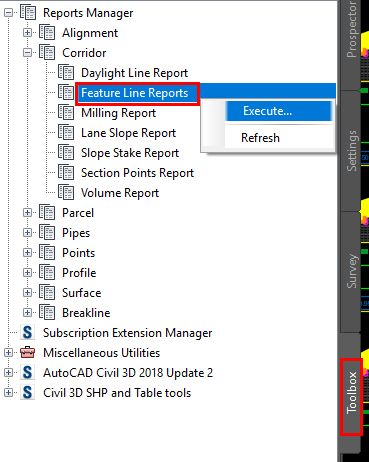Click the Lane Slope Report icon
The image size is (369, 462).
pos(66,133)
